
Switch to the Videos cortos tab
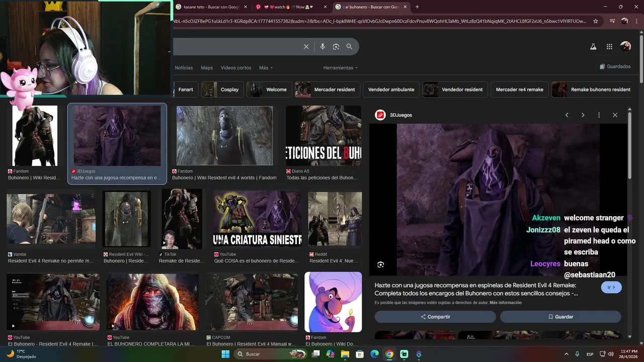tap(236, 68)
